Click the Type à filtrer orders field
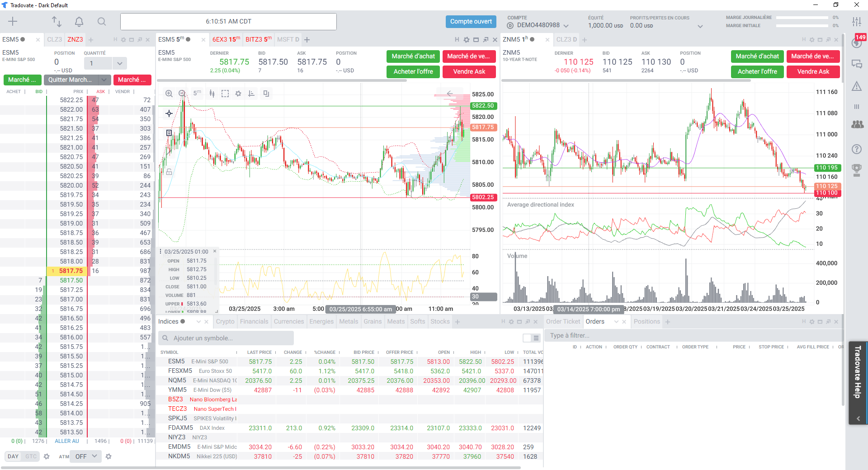 [693, 336]
